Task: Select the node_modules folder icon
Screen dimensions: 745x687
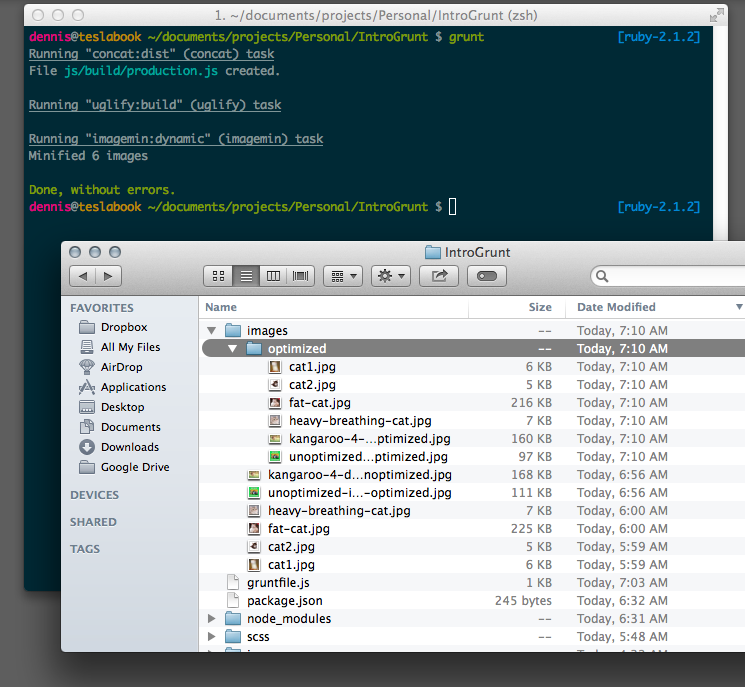Action: (233, 619)
